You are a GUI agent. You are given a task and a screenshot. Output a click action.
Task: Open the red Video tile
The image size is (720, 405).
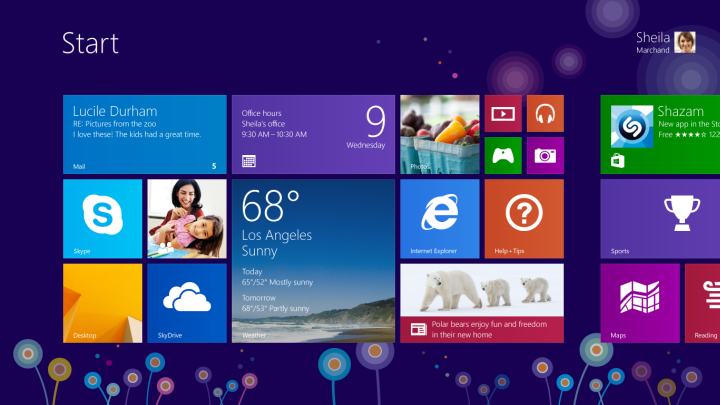502,113
